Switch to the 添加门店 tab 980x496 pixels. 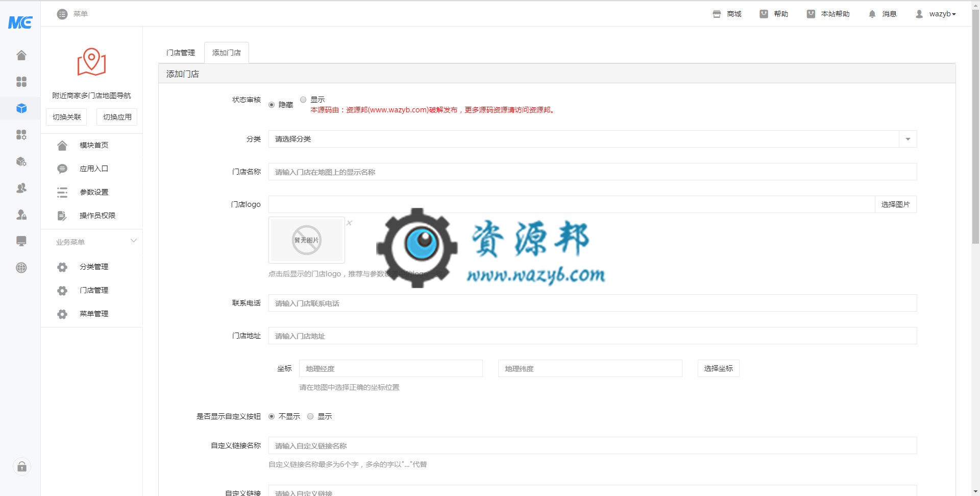click(227, 53)
